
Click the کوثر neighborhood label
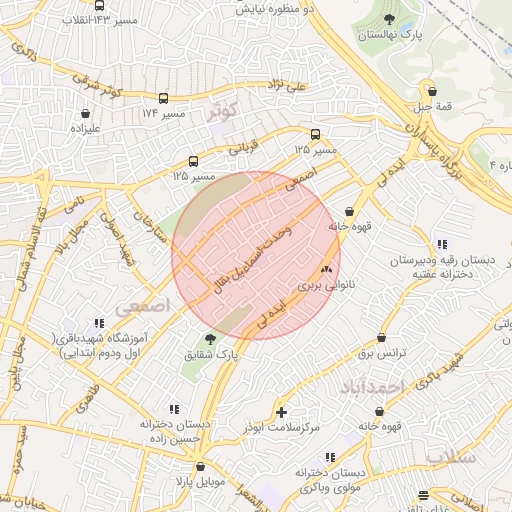point(222,111)
